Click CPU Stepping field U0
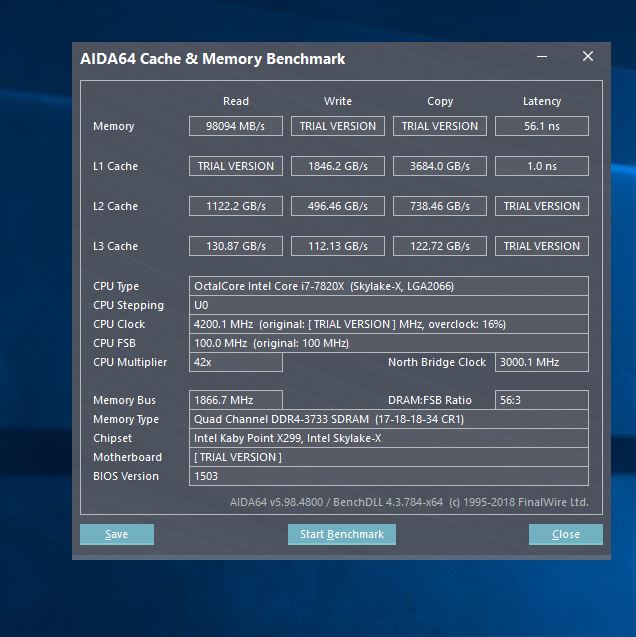Viewport: 636px width, 637px height. coord(389,305)
